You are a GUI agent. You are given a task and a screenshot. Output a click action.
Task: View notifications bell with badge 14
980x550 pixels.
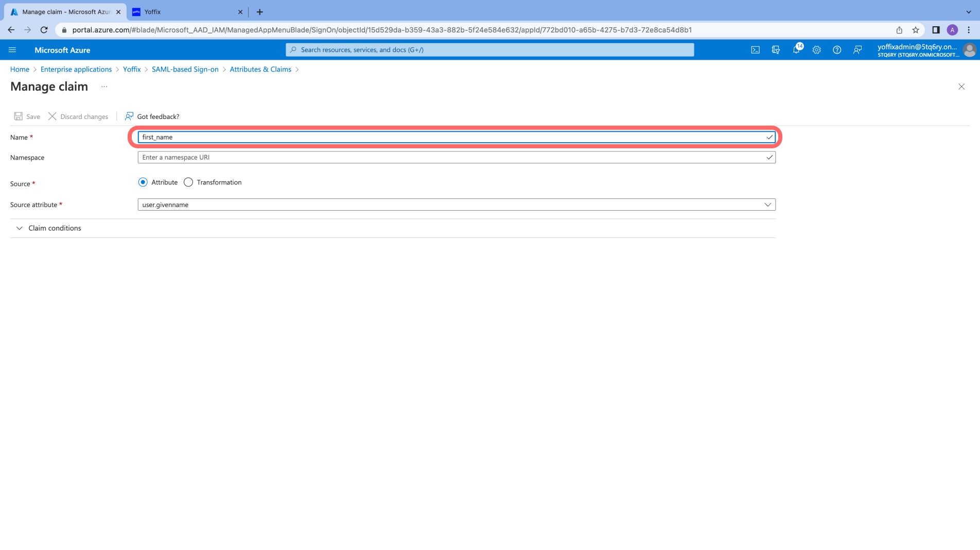tap(797, 49)
